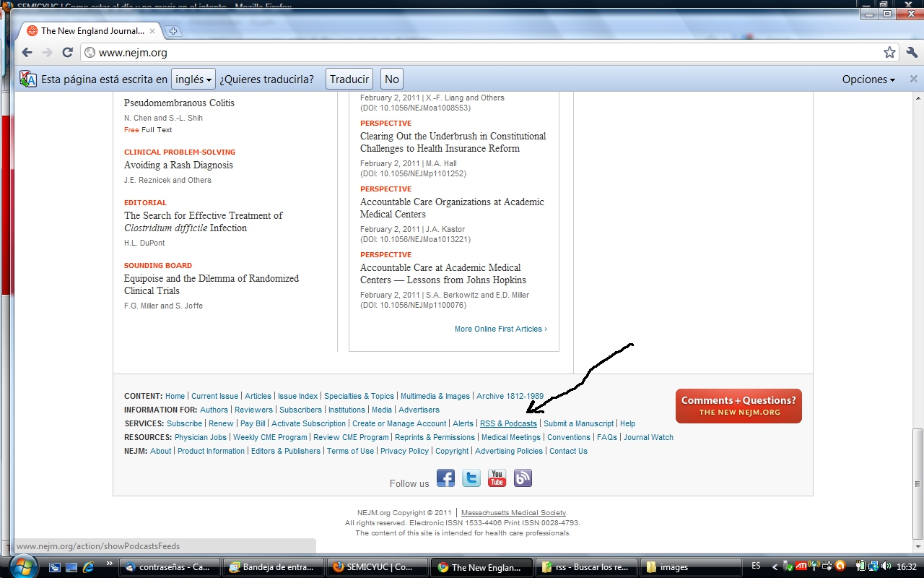Click the No button in translate bar
The width and height of the screenshot is (924, 578).
tap(392, 79)
